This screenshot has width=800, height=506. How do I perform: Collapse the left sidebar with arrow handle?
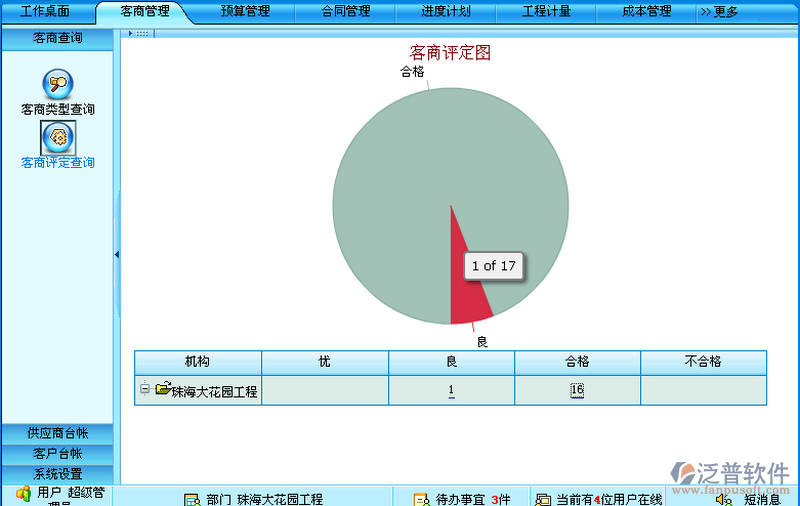point(117,255)
